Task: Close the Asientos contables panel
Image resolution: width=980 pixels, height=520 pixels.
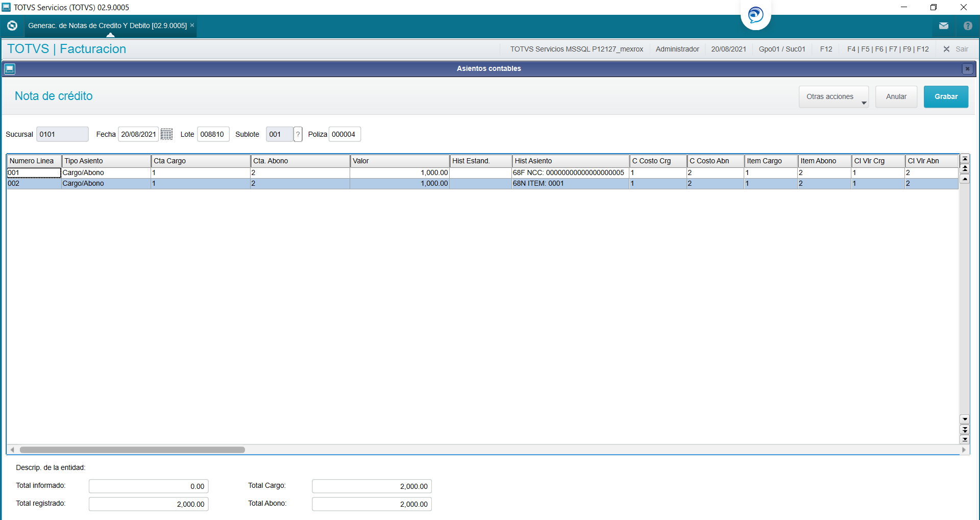Action: [967, 68]
